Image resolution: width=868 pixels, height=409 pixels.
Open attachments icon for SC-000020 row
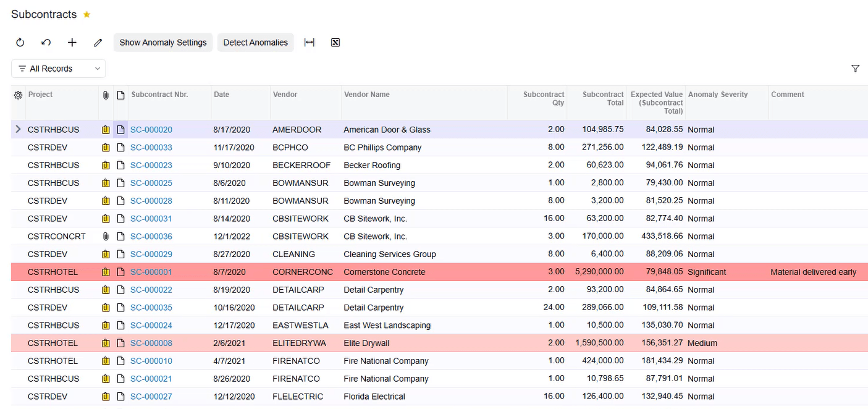coord(106,130)
